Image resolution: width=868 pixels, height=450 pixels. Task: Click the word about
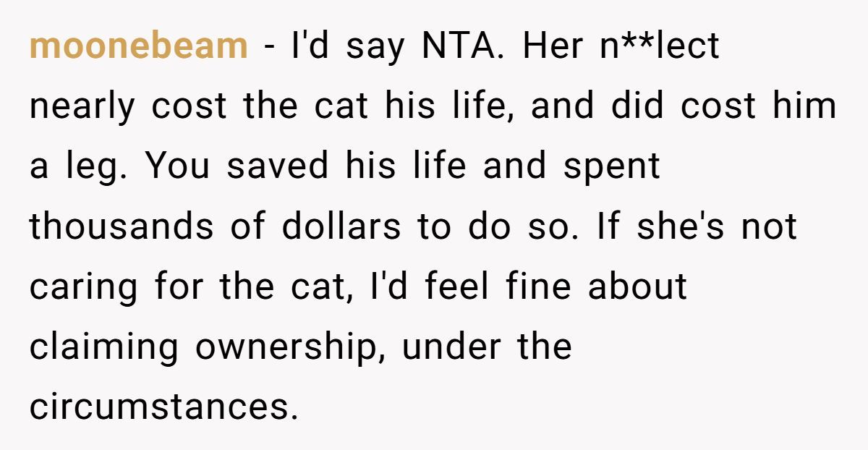tap(637, 286)
